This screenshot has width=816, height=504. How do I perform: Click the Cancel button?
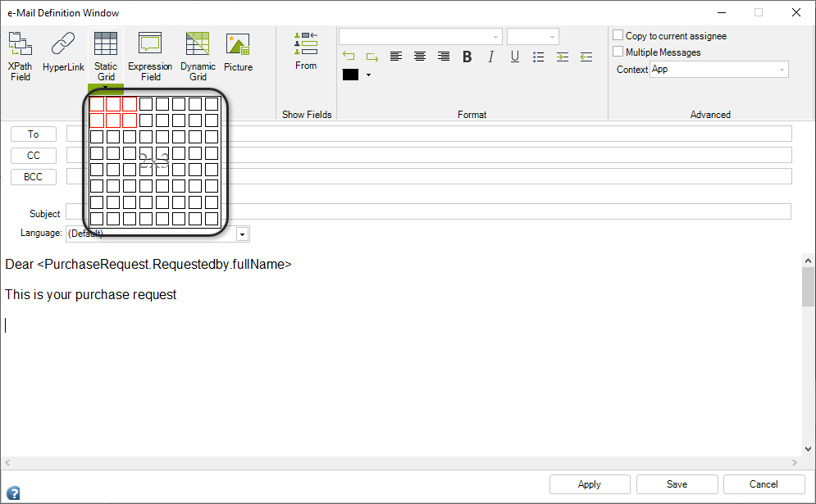[x=764, y=484]
